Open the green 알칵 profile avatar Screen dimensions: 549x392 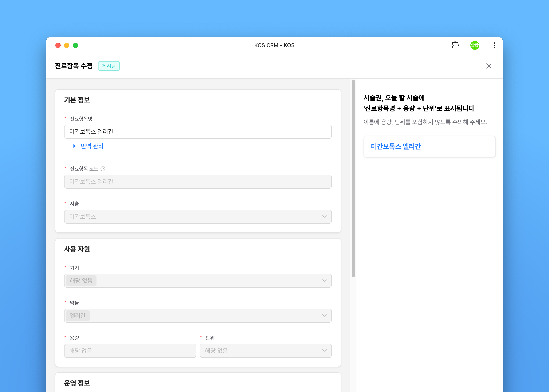coord(474,45)
